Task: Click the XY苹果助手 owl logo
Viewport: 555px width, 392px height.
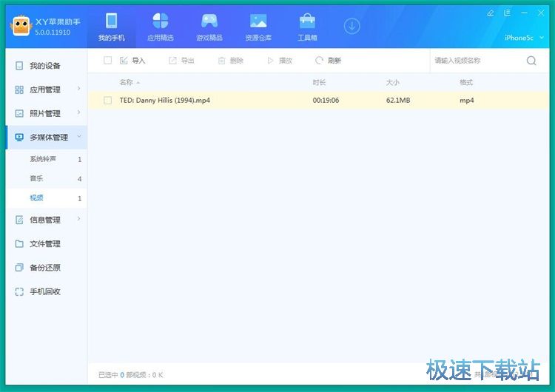Action: [21, 26]
